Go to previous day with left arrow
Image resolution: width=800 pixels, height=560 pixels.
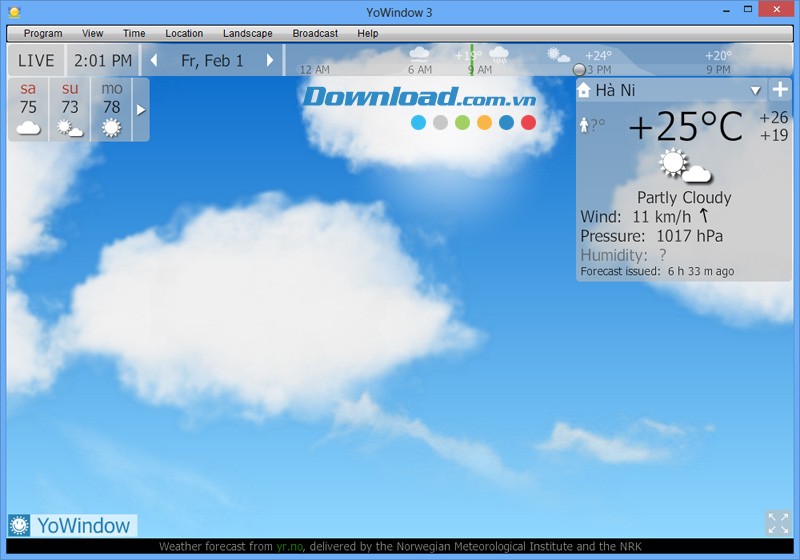click(x=154, y=61)
